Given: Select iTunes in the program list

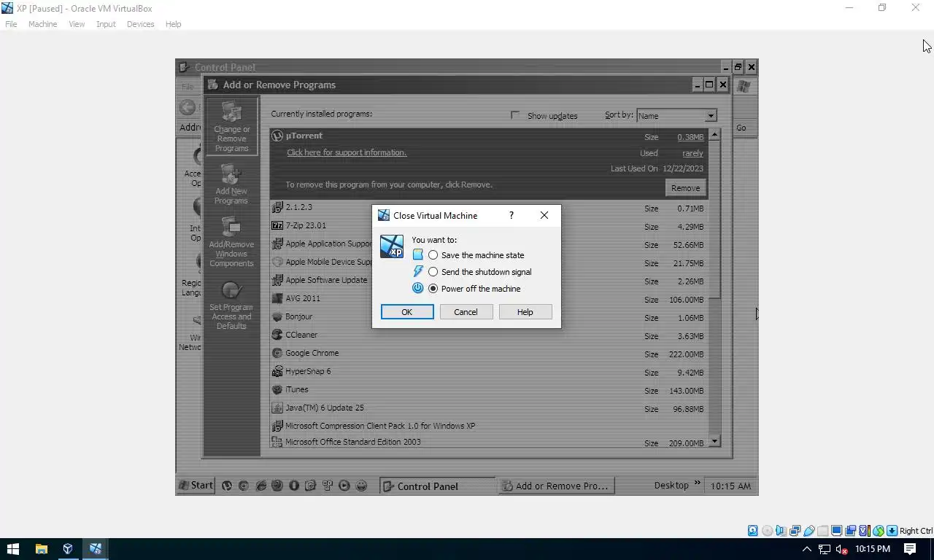Looking at the screenshot, I should tap(488, 390).
